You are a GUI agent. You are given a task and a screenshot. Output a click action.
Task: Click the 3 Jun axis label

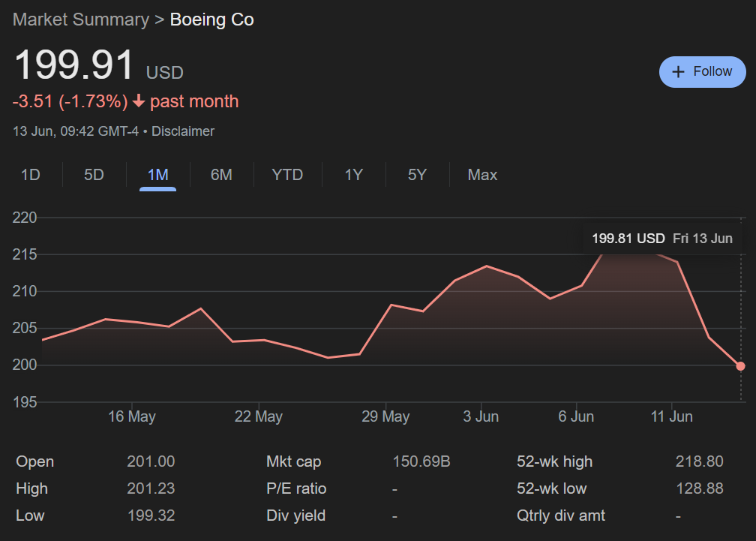[481, 416]
